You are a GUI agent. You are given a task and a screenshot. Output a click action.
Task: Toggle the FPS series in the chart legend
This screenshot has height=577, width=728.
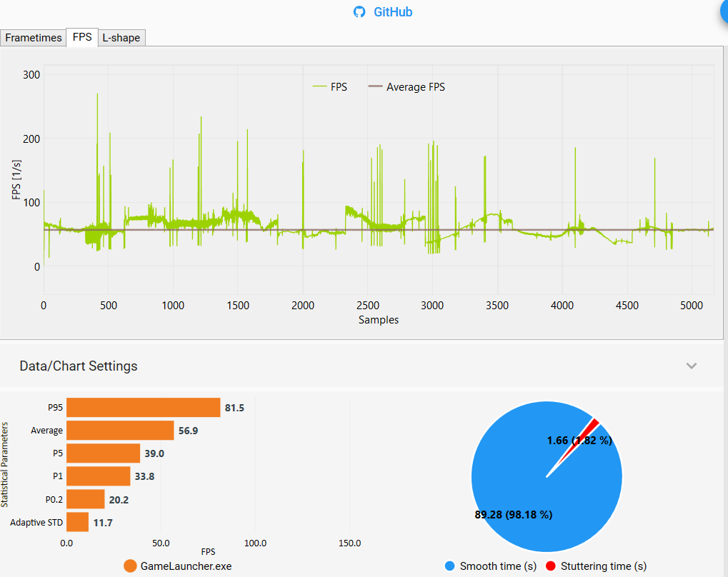click(330, 87)
